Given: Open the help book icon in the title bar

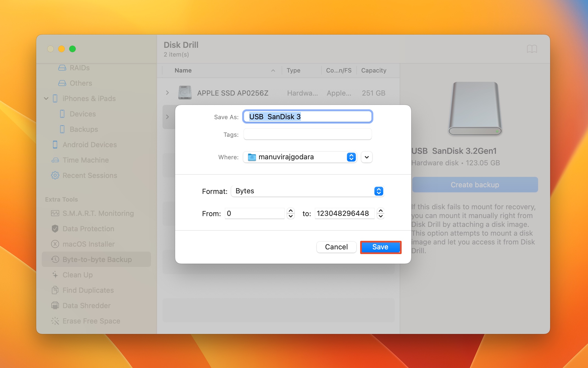Looking at the screenshot, I should (532, 49).
